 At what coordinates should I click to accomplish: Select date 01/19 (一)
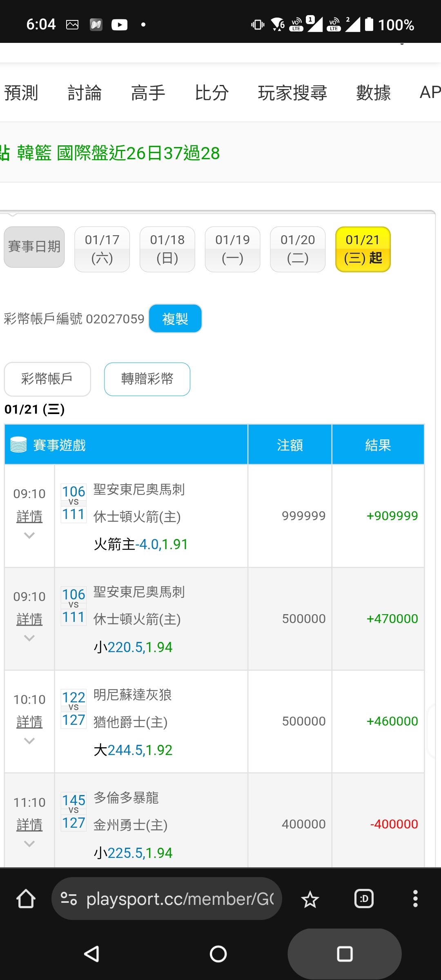[232, 249]
